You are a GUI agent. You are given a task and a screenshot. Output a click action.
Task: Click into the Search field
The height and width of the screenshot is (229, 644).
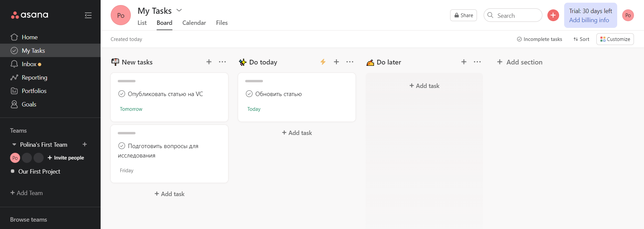(x=517, y=15)
